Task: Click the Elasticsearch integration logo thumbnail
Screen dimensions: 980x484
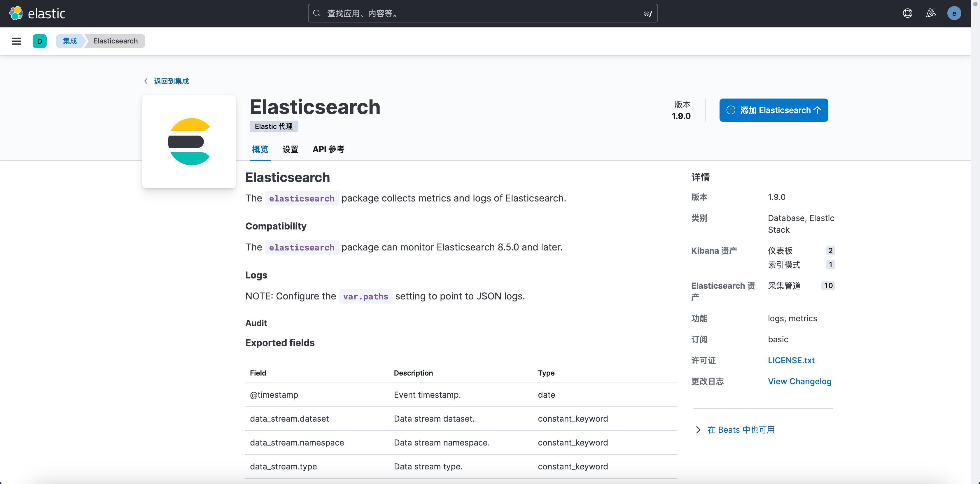Action: [x=189, y=142]
